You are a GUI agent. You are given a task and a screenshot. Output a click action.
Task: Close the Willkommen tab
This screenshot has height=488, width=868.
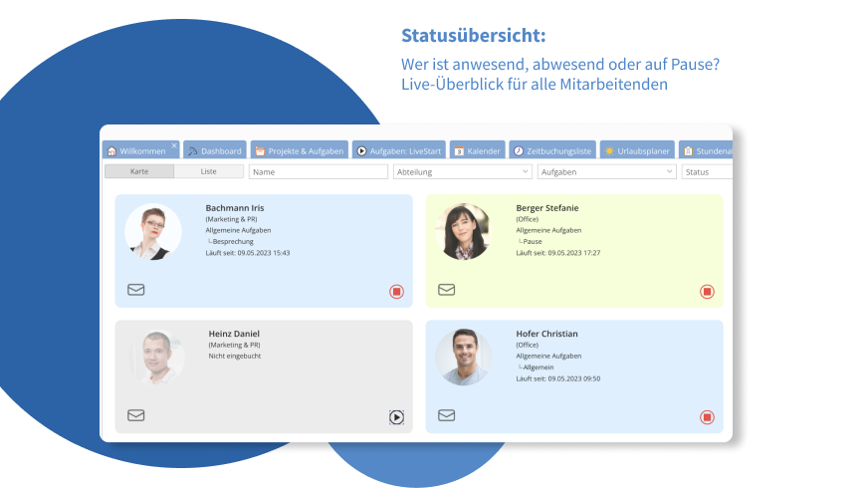pos(174,145)
